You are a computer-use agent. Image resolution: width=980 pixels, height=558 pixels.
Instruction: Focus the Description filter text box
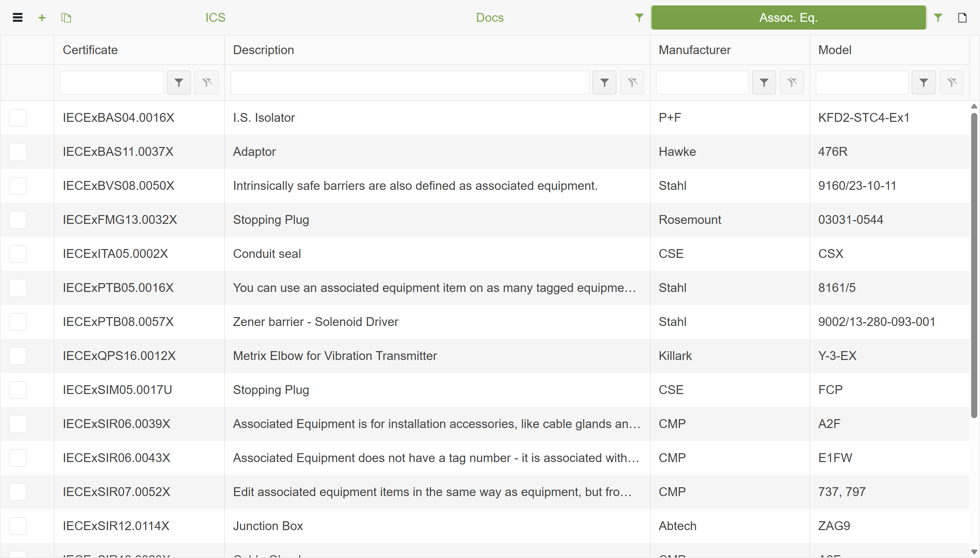410,82
